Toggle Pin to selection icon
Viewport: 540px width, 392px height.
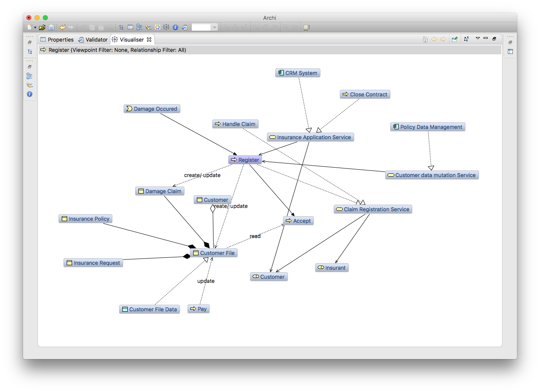(x=455, y=39)
